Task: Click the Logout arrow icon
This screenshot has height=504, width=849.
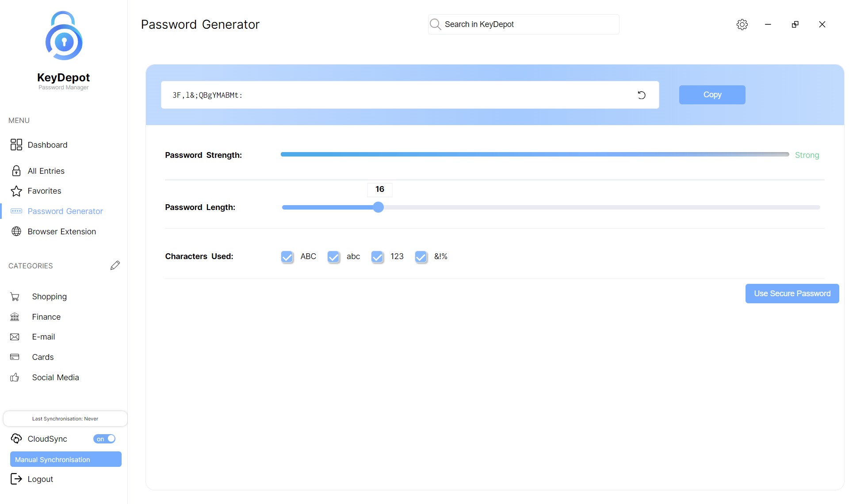Action: tap(16, 479)
